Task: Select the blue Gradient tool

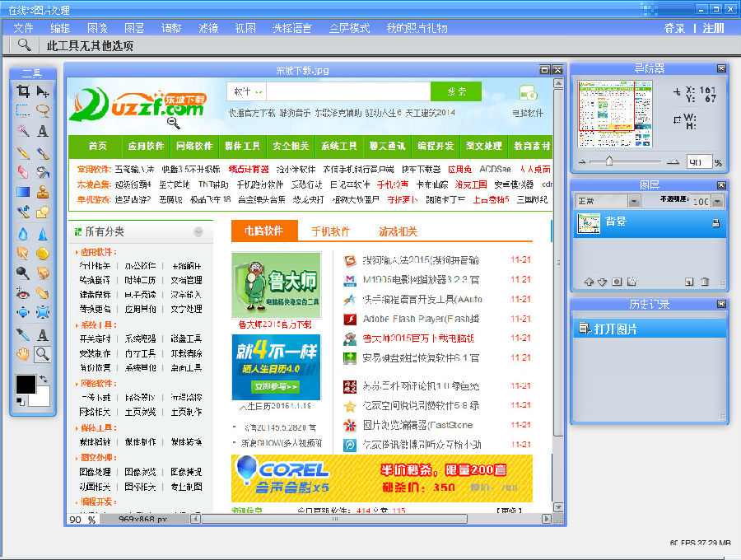Action: (23, 192)
